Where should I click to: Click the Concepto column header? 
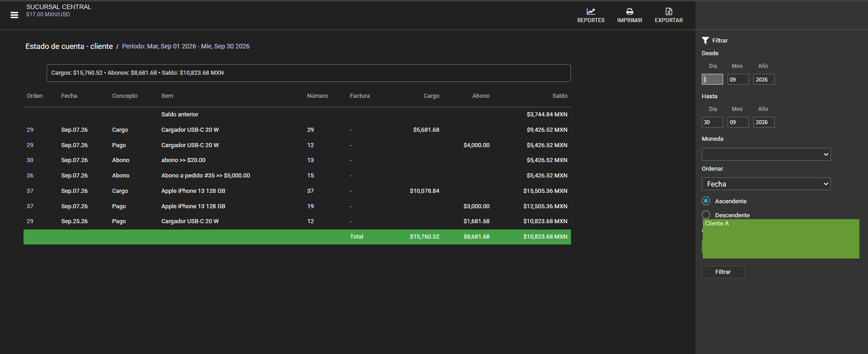point(125,96)
